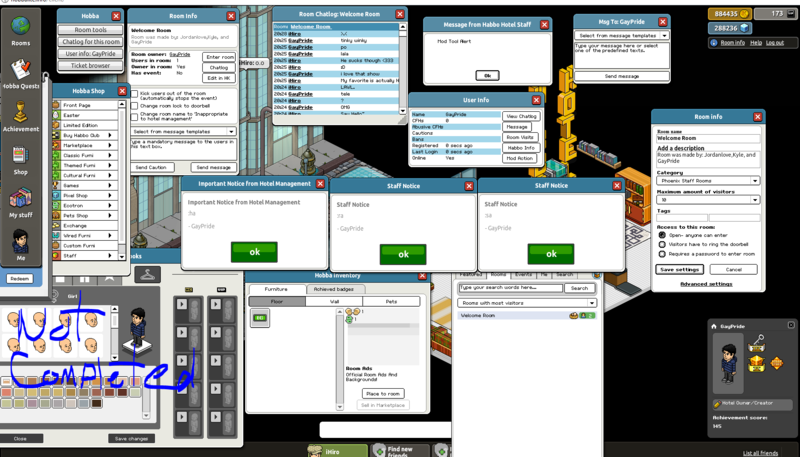The width and height of the screenshot is (800, 457).
Task: Click the Room Chatlog scrollbar down arrow
Action: [x=403, y=111]
